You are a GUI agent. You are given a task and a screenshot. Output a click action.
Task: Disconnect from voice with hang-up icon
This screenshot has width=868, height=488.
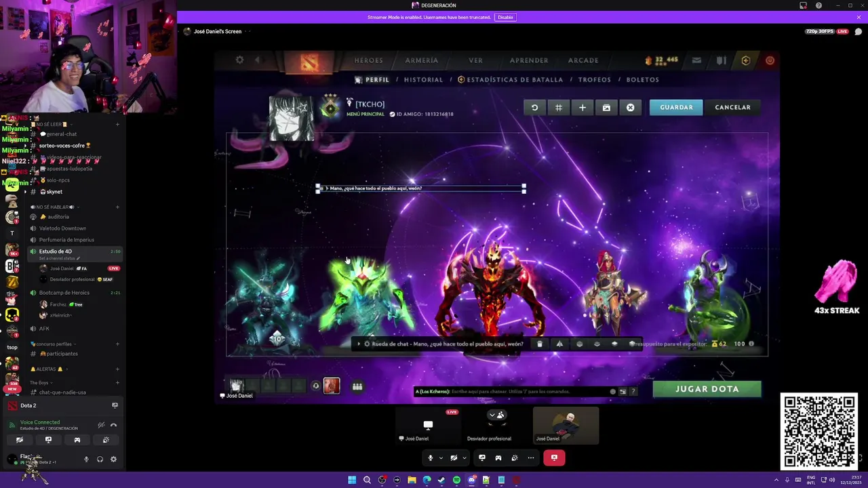113,425
